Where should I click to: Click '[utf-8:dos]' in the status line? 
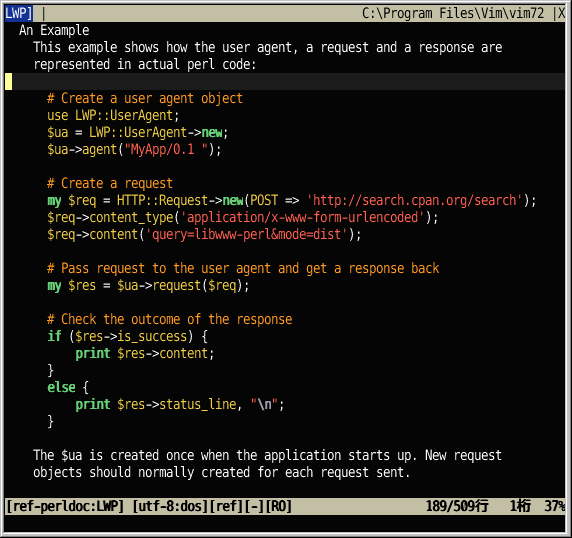click(x=170, y=506)
